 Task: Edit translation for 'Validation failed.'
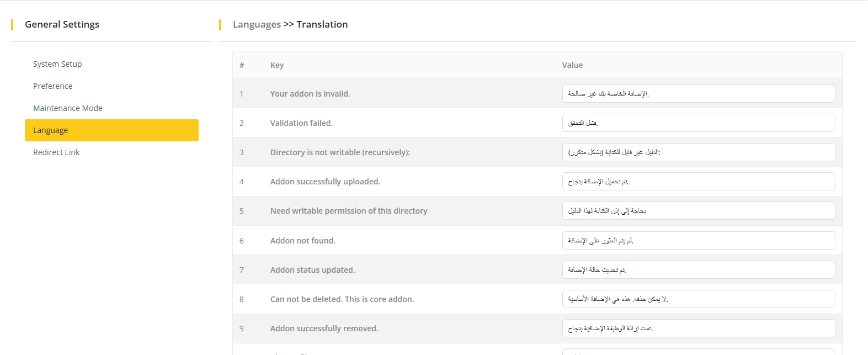coord(698,123)
